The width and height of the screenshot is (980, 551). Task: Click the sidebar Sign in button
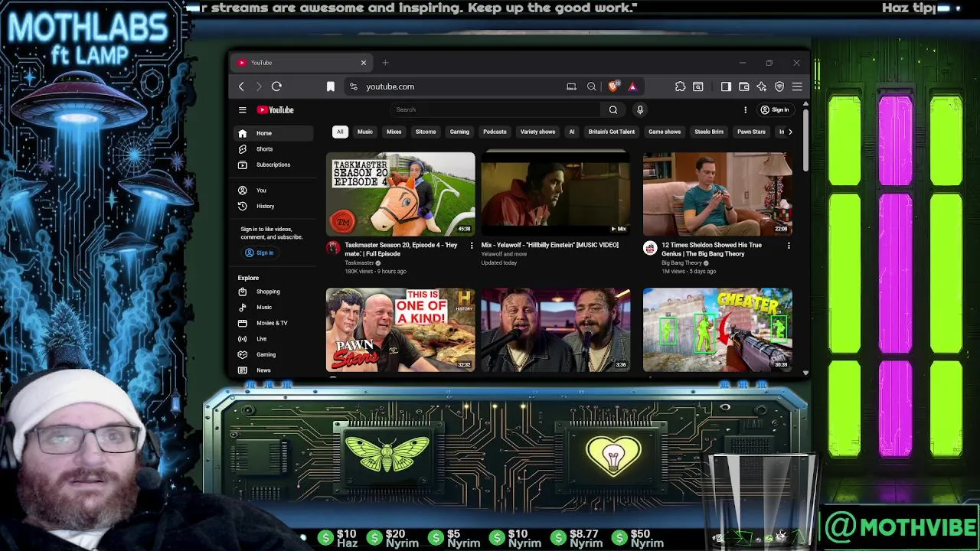pos(259,253)
